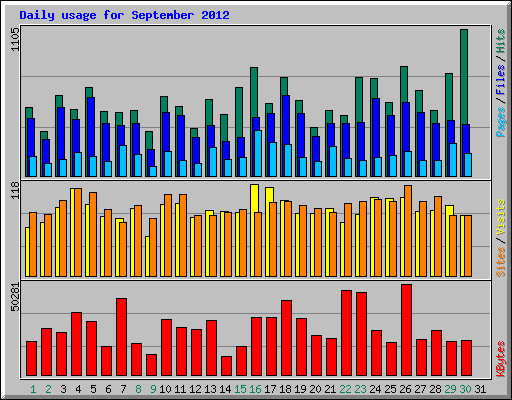Click the cyan pages bar for day 29
The width and height of the screenshot is (512, 400).
[453, 160]
